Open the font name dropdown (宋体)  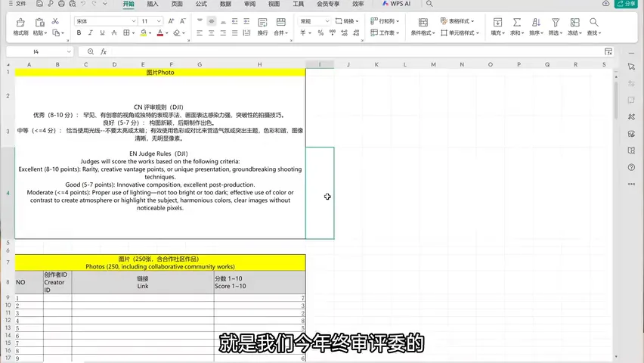tap(134, 21)
